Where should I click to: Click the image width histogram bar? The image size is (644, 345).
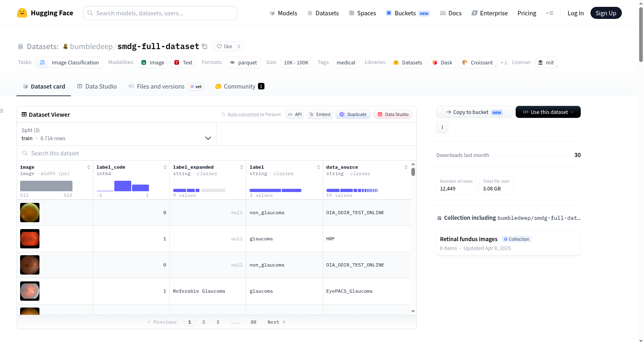point(46,186)
